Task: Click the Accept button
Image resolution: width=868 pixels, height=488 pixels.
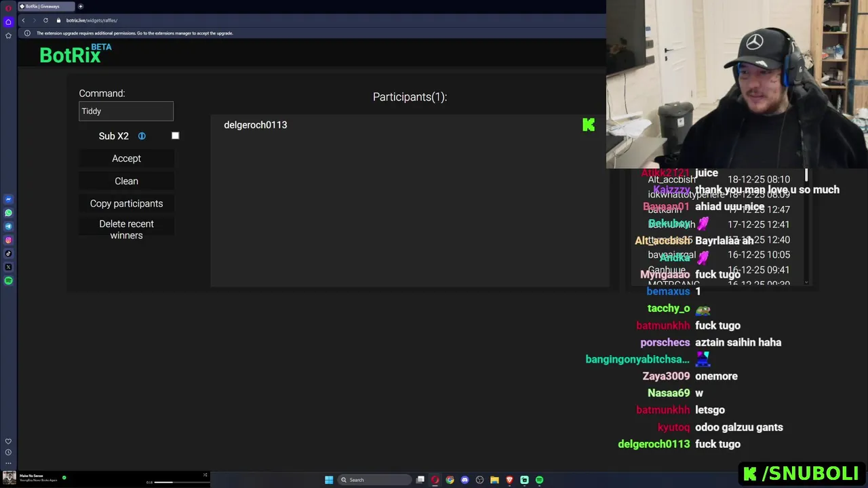Action: coord(126,159)
